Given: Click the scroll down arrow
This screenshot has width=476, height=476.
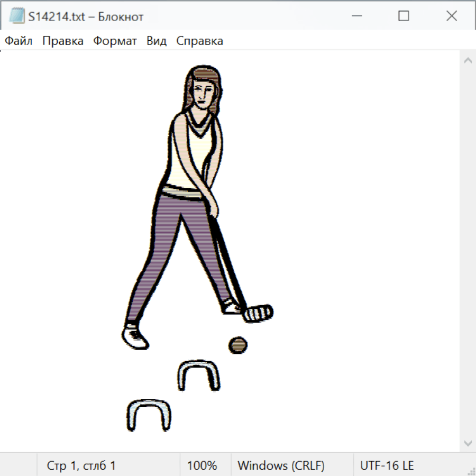Looking at the screenshot, I should pos(468,443).
